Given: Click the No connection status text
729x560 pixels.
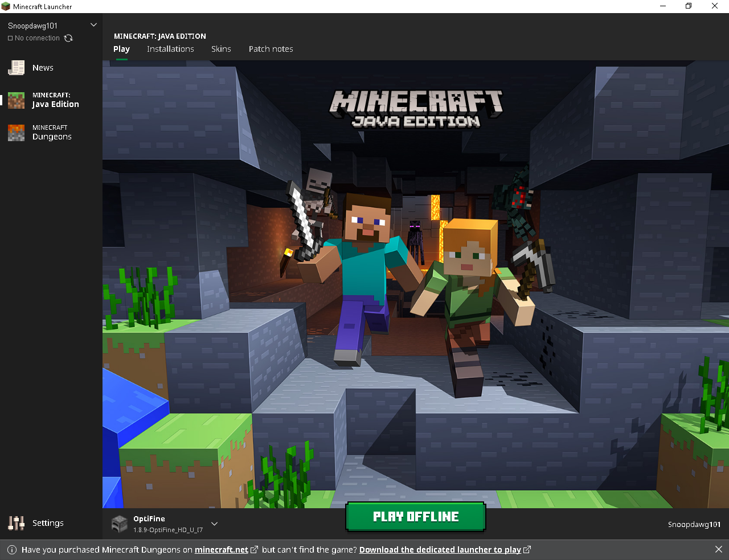Looking at the screenshot, I should pyautogui.click(x=37, y=38).
